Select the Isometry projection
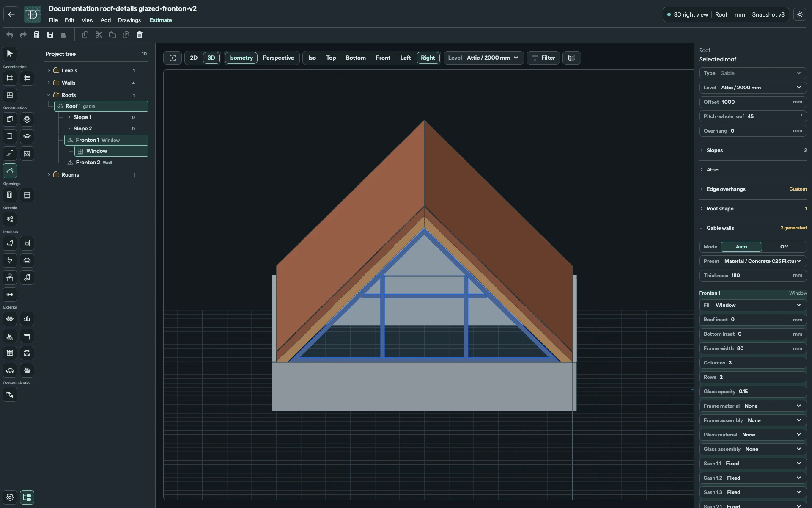Screen dimensions: 812x508 coord(241,58)
